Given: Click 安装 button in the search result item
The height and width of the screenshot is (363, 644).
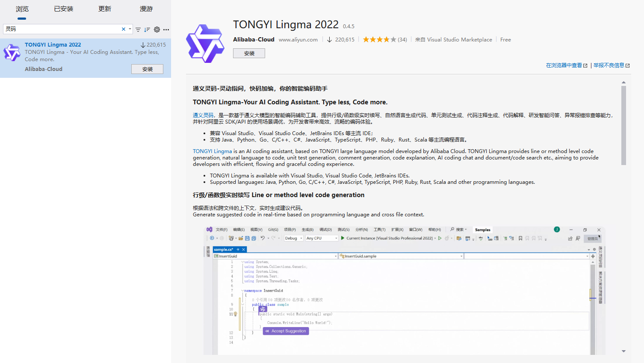Looking at the screenshot, I should 147,69.
